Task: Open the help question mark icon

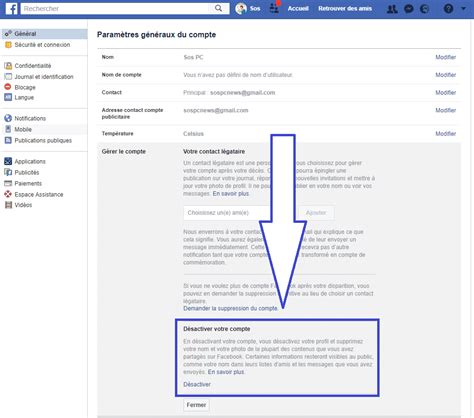Action: (x=448, y=9)
